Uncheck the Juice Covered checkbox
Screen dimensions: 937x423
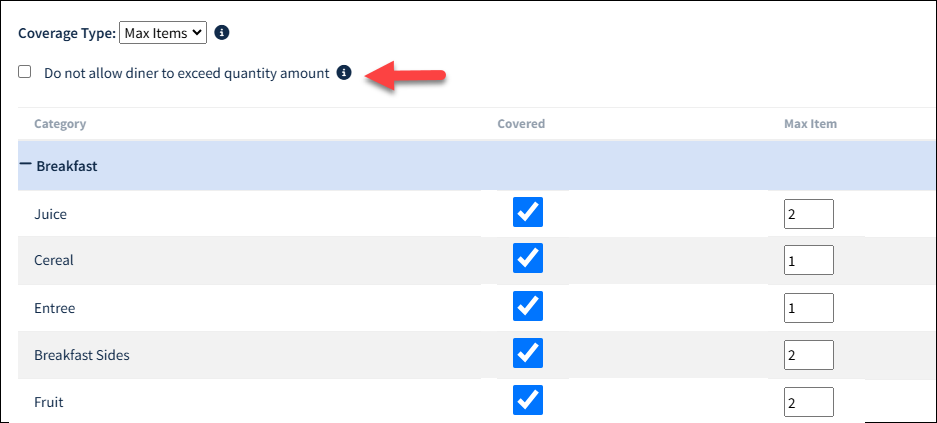pos(528,212)
